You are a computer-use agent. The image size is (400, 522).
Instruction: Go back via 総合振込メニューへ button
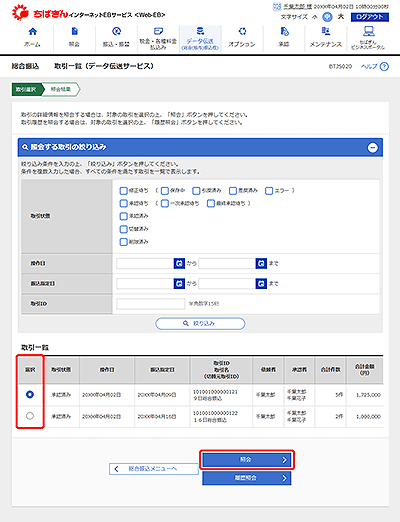153,469
